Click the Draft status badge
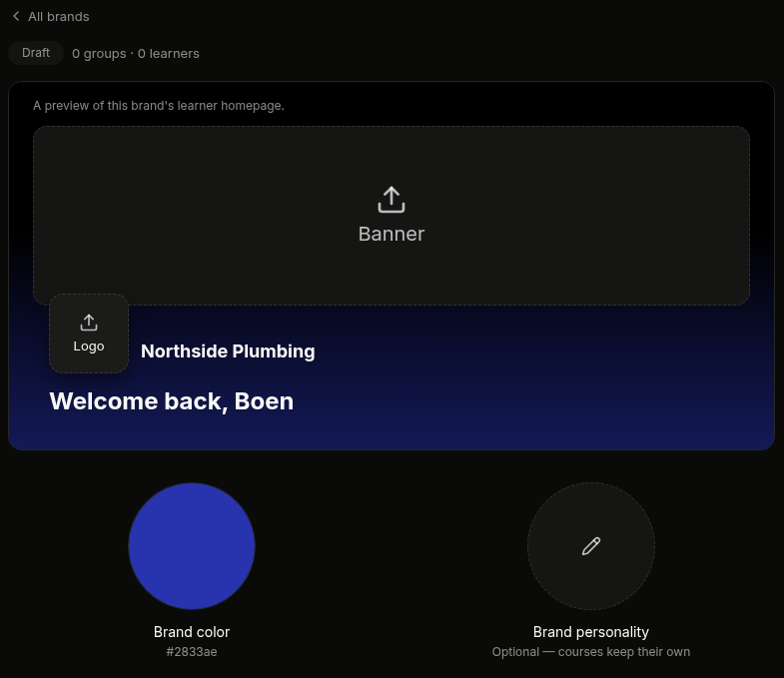The height and width of the screenshot is (678, 784). pos(36,53)
